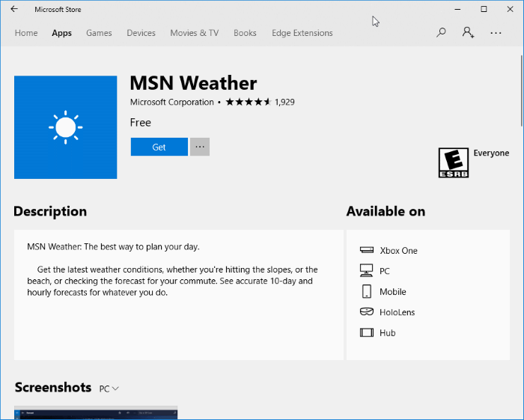Open the user account icon
Screen dimensions: 524x420
point(468,33)
